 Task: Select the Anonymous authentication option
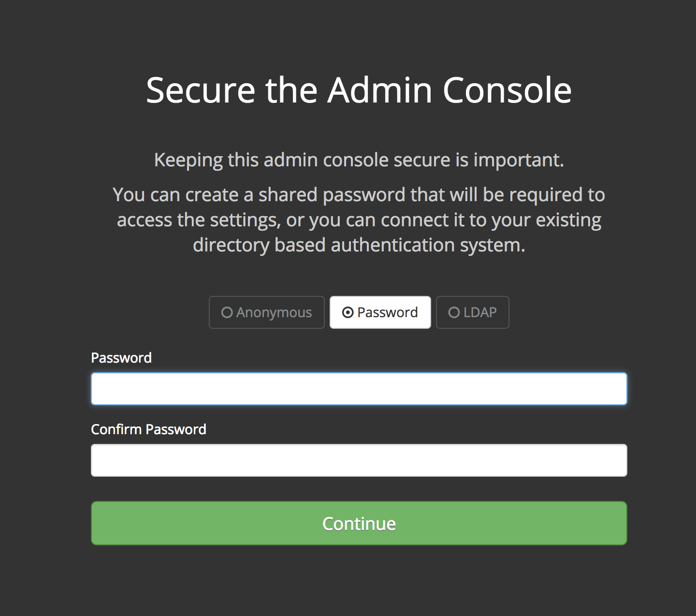pyautogui.click(x=266, y=312)
